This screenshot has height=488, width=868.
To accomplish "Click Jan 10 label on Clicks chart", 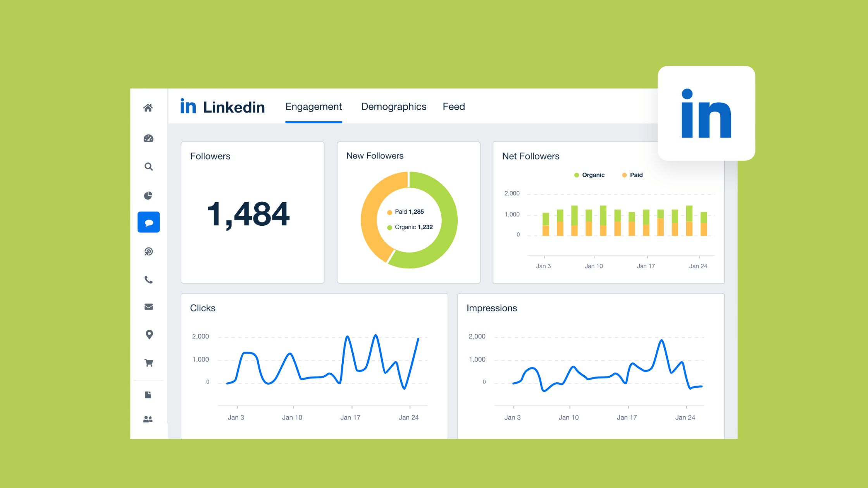I will (292, 418).
